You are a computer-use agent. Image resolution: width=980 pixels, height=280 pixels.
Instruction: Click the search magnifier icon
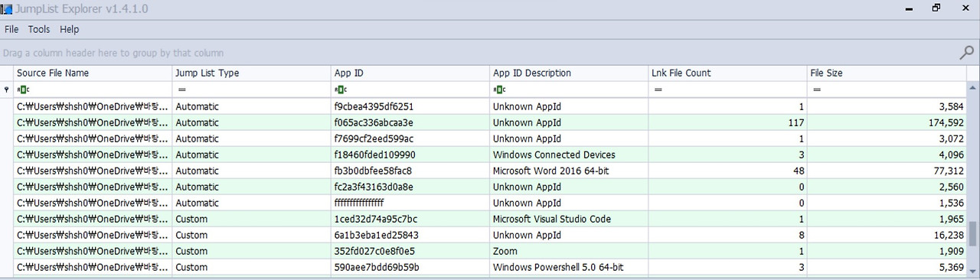tap(966, 53)
